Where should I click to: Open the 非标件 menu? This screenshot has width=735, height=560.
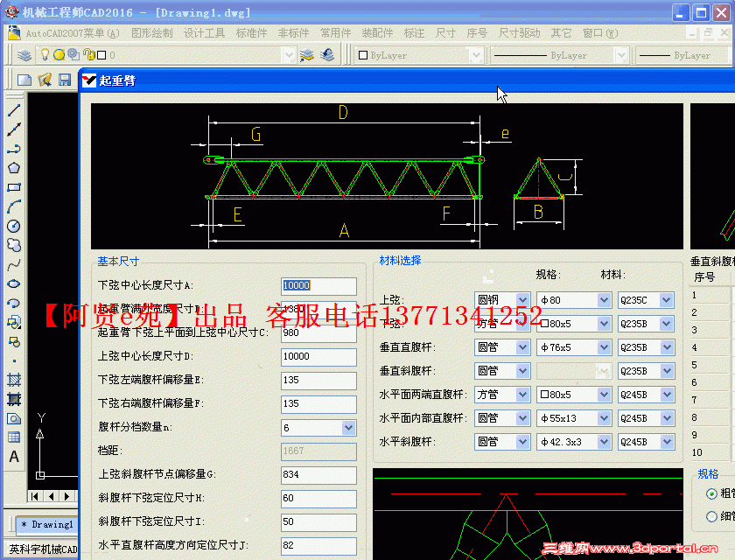(293, 33)
